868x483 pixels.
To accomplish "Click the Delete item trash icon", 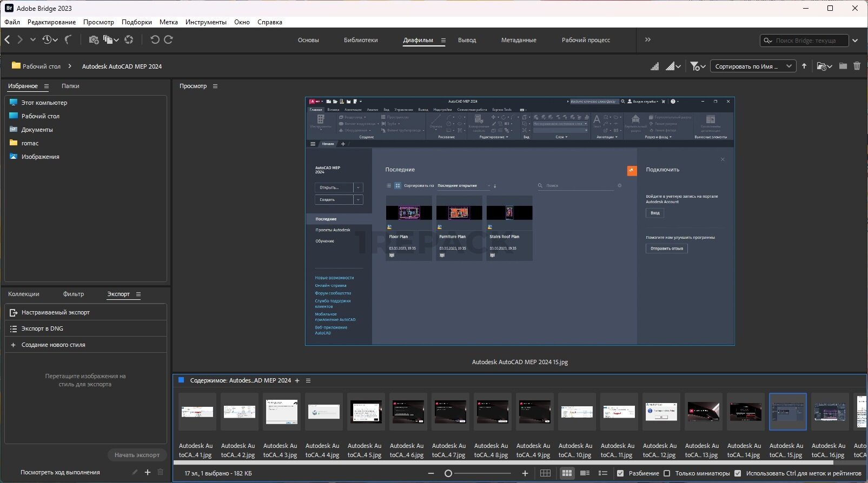I will click(857, 66).
